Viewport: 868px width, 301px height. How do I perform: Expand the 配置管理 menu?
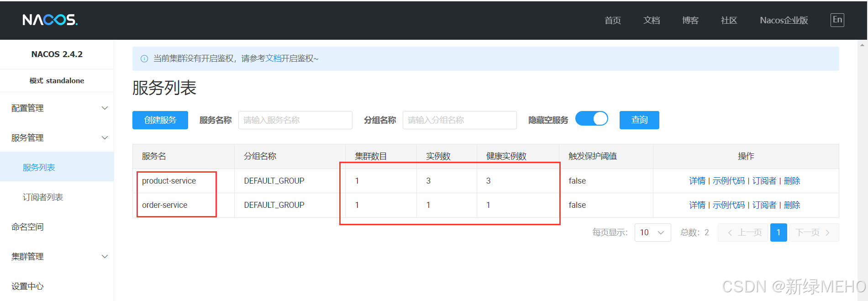click(57, 108)
